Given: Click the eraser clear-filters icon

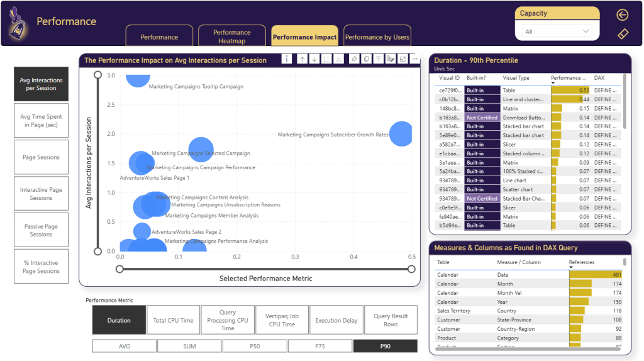Looking at the screenshot, I should 623,34.
